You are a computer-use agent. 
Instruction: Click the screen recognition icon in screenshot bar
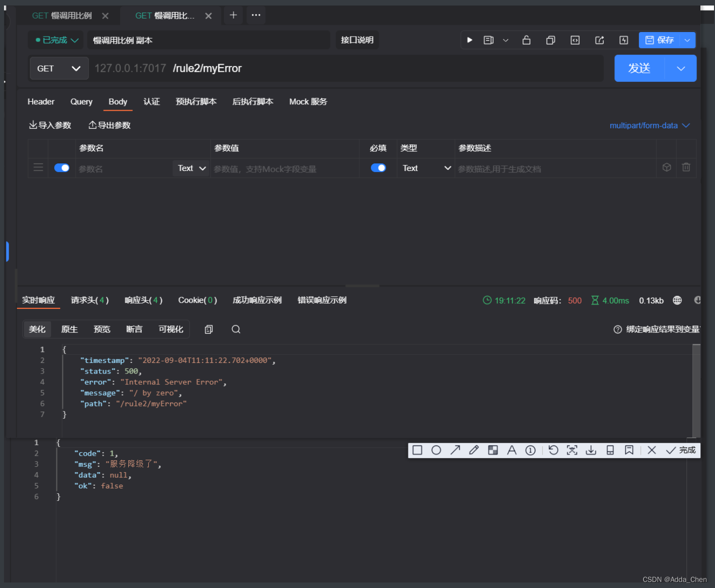coord(572,450)
